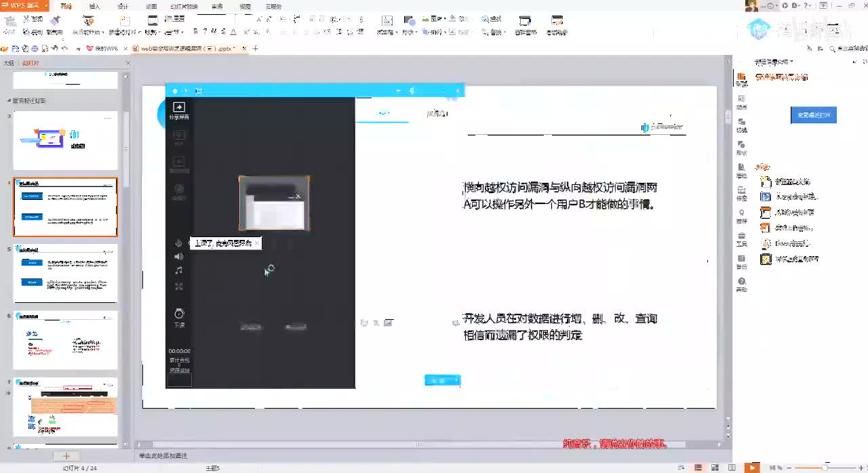Click the Cut (剪切) scissors icon
The image size is (868, 473).
pyautogui.click(x=26, y=19)
